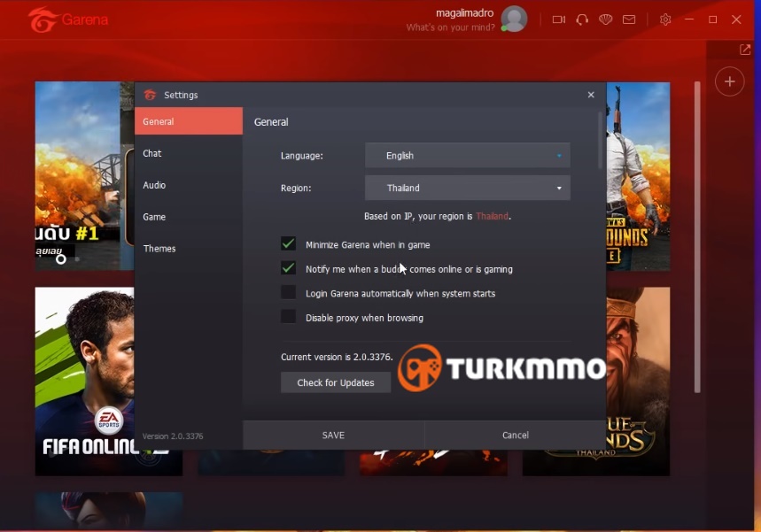Open the video camera icon in header
Screen dimensions: 761x532
(x=559, y=19)
